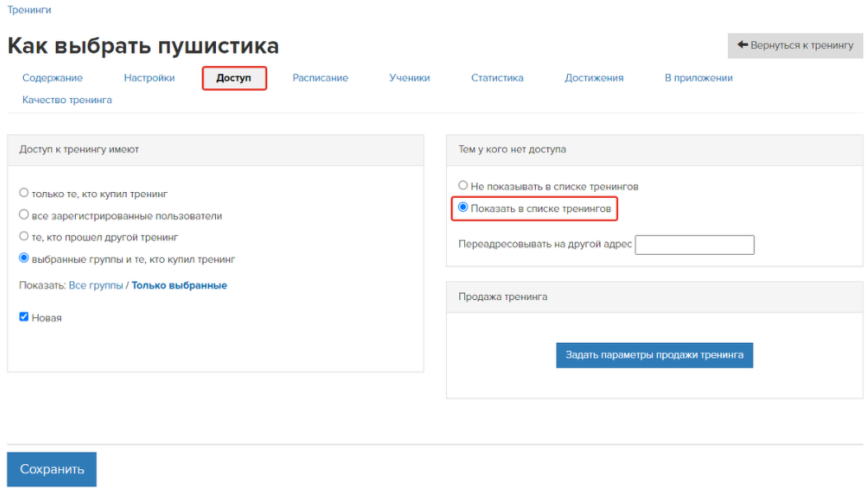Open the Статистика tab
Viewport: 868px width, 493px height.
(497, 78)
